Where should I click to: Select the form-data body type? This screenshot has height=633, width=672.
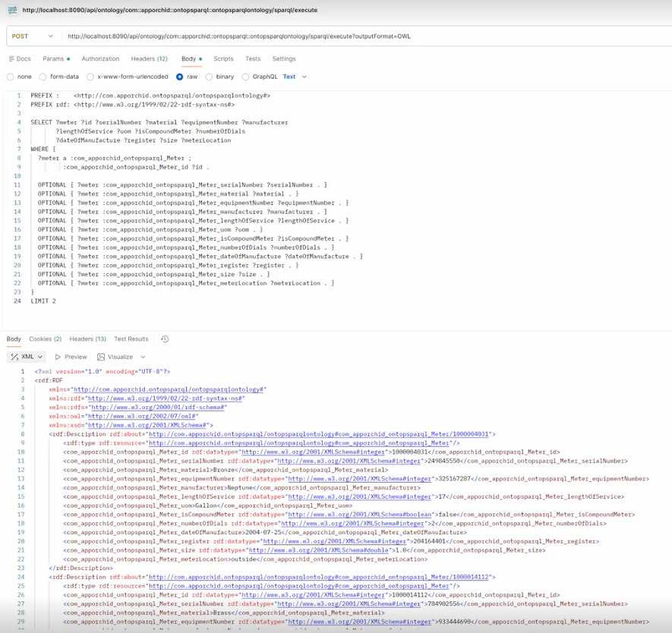[x=43, y=77]
